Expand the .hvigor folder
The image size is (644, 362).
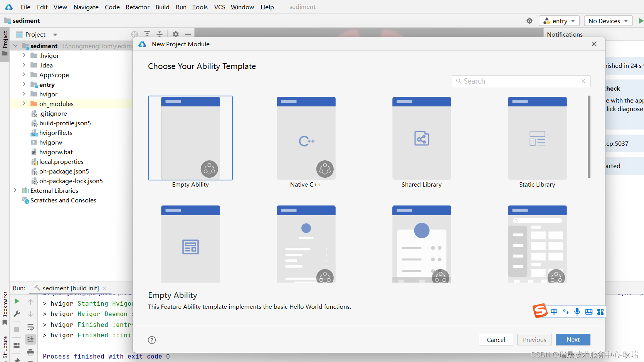pos(24,56)
